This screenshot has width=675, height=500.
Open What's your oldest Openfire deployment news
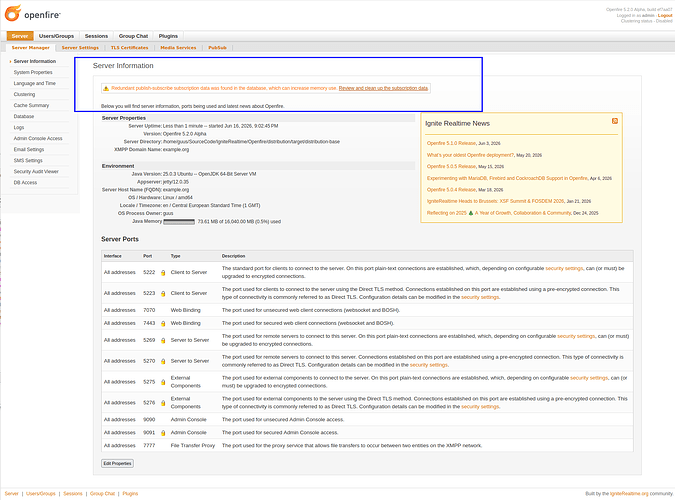pos(471,155)
